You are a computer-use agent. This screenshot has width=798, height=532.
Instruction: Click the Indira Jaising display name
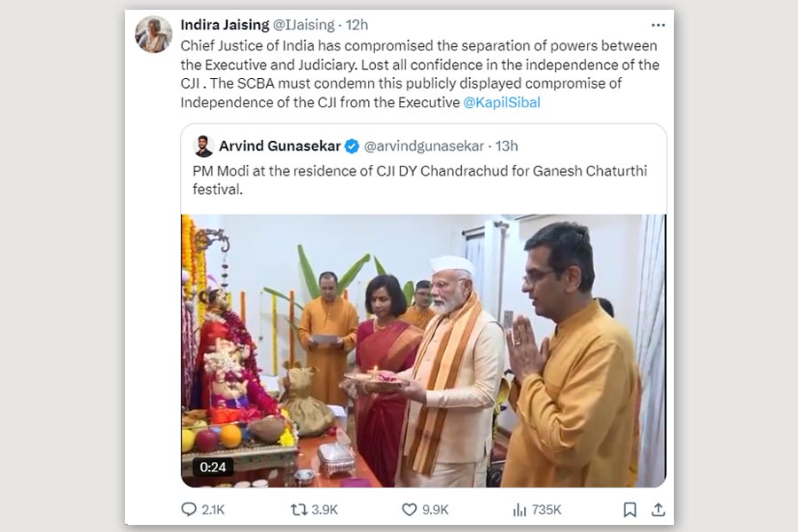pyautogui.click(x=224, y=25)
